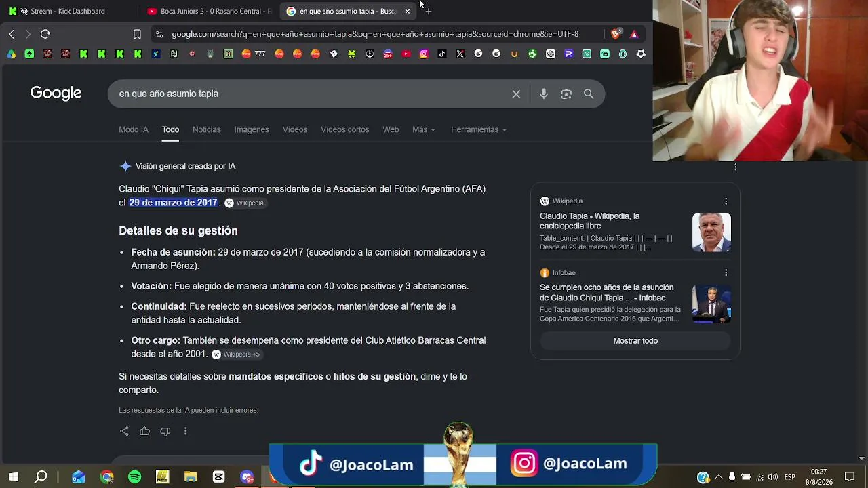
Task: Search by image with the camera lens icon
Action: point(566,94)
